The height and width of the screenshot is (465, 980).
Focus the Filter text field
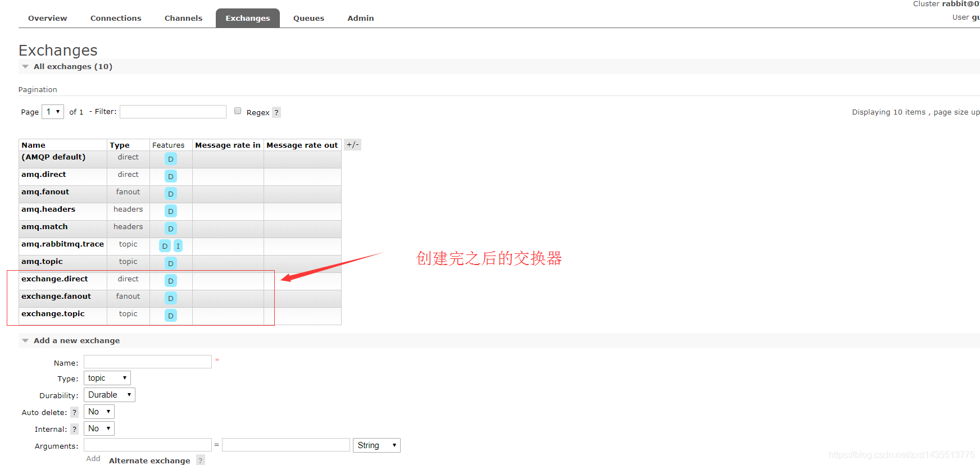173,112
